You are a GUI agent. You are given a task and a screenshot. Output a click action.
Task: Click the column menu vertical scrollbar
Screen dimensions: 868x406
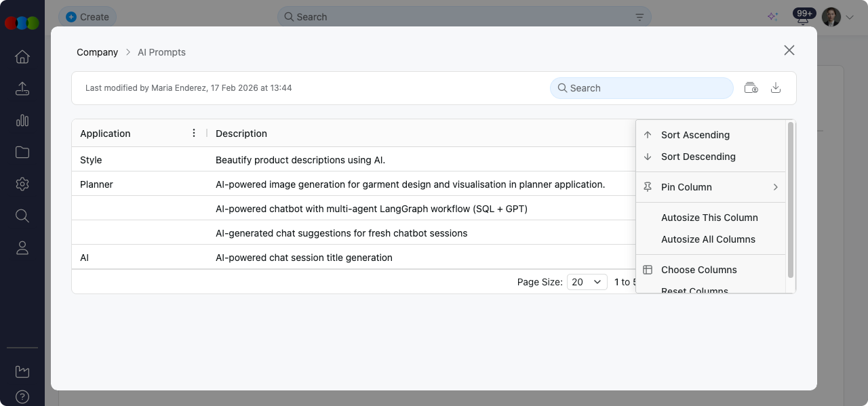click(x=790, y=200)
